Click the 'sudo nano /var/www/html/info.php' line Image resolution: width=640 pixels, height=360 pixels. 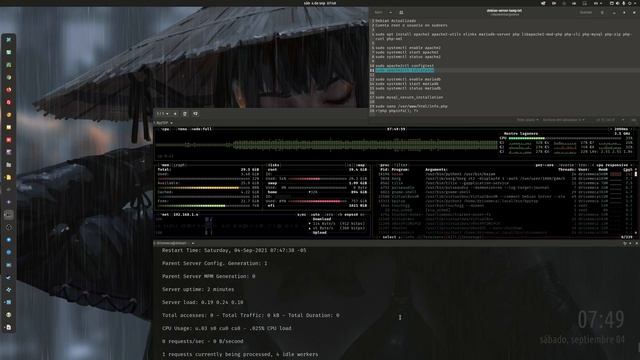click(x=411, y=106)
